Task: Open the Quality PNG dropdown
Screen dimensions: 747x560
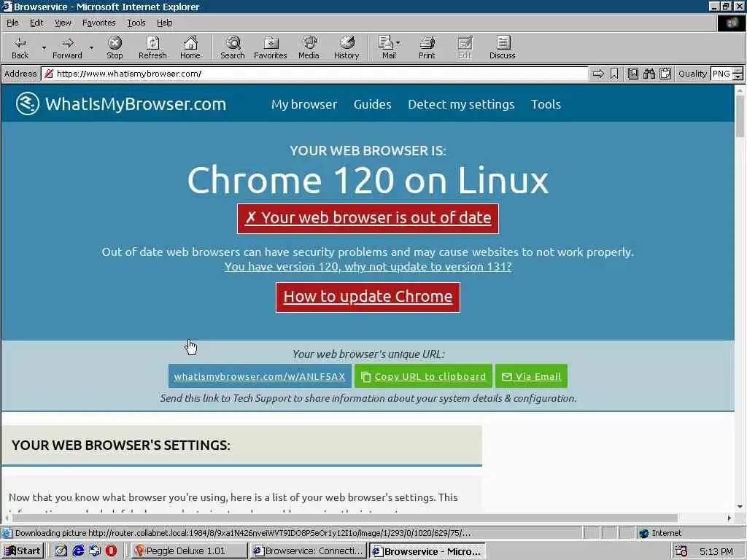Action: pyautogui.click(x=738, y=74)
